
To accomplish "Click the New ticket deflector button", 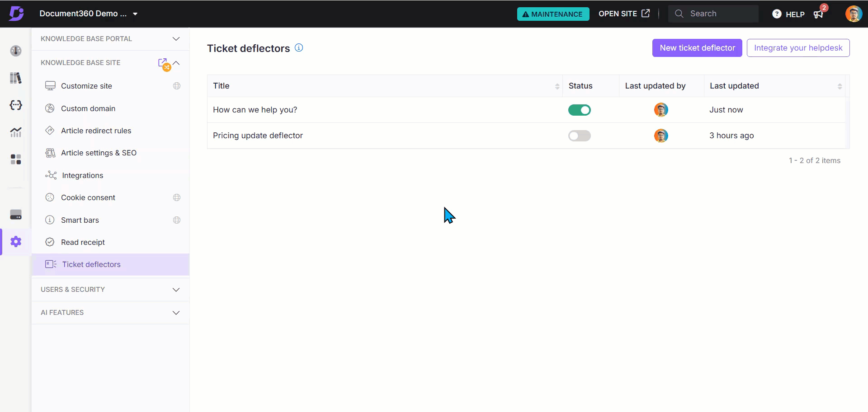I will coord(697,48).
